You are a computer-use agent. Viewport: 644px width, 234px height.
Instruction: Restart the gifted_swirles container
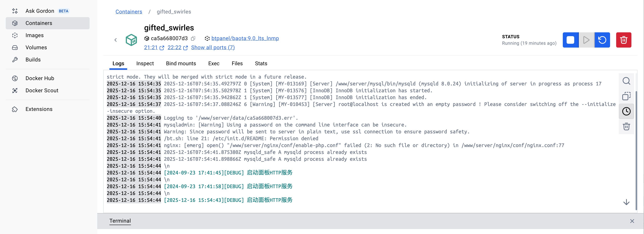tap(602, 40)
